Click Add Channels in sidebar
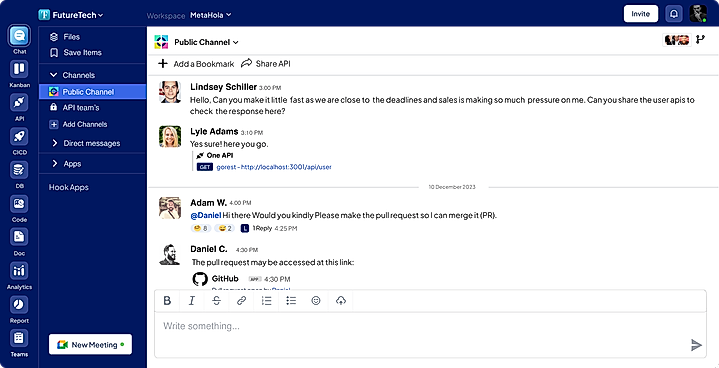The image size is (719, 368). (x=78, y=124)
